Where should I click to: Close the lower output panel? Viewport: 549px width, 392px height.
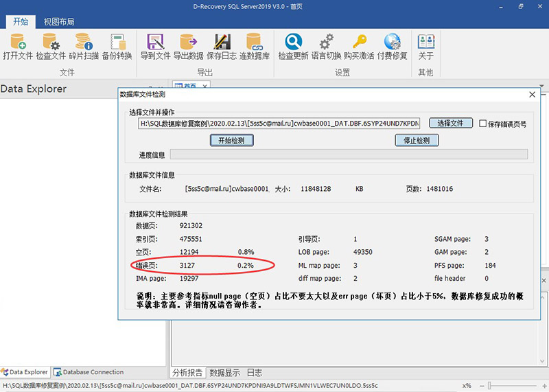tap(544, 281)
